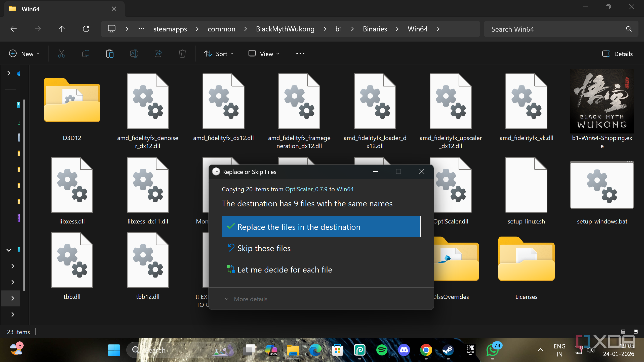Open the Windows Start menu
Screen dimensions: 644x362
tap(114, 350)
